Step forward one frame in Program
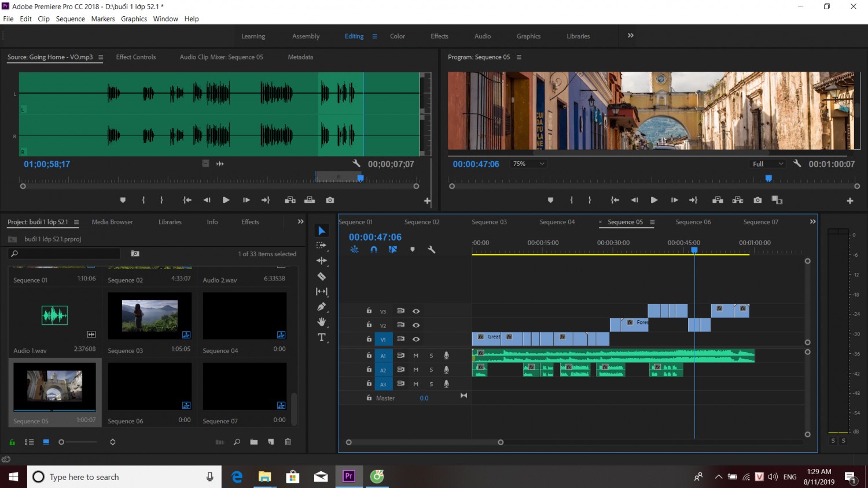Image resolution: width=868 pixels, height=488 pixels. tap(674, 200)
